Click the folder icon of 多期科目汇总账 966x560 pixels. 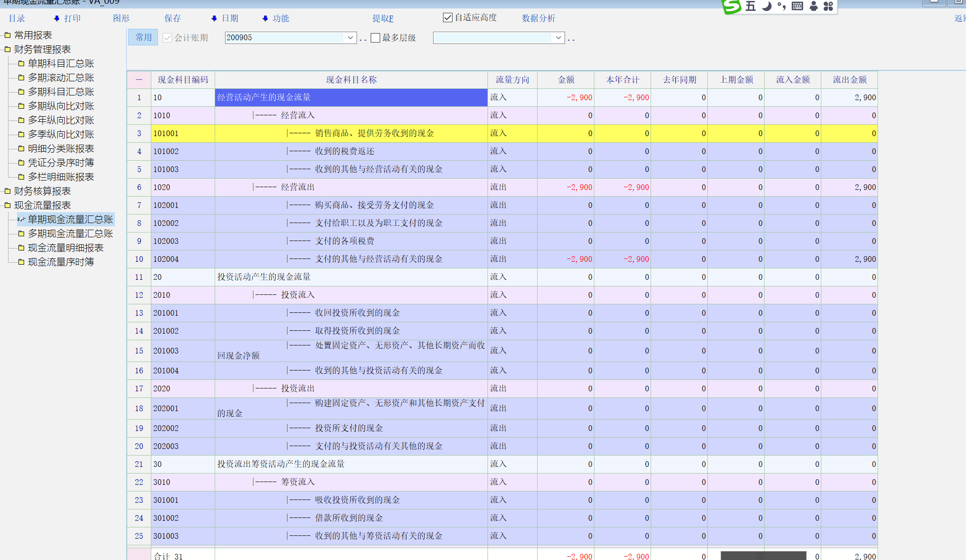[x=21, y=92]
